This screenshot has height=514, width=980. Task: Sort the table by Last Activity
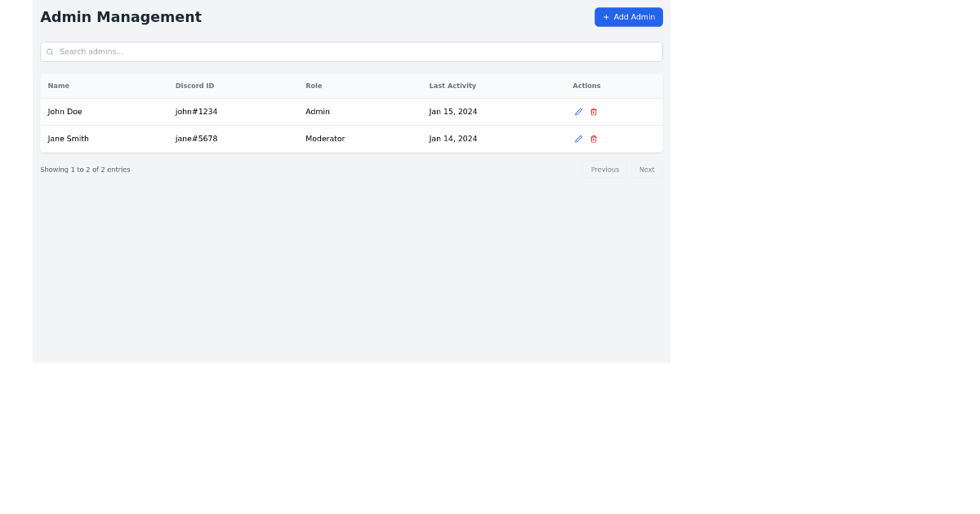452,86
